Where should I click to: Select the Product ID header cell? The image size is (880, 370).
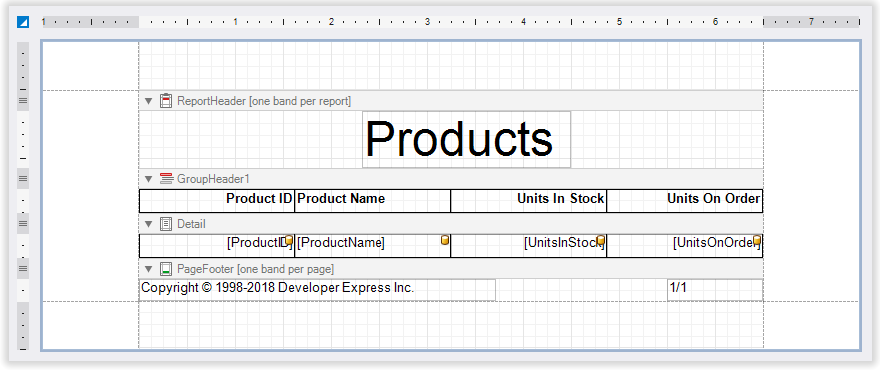(217, 201)
